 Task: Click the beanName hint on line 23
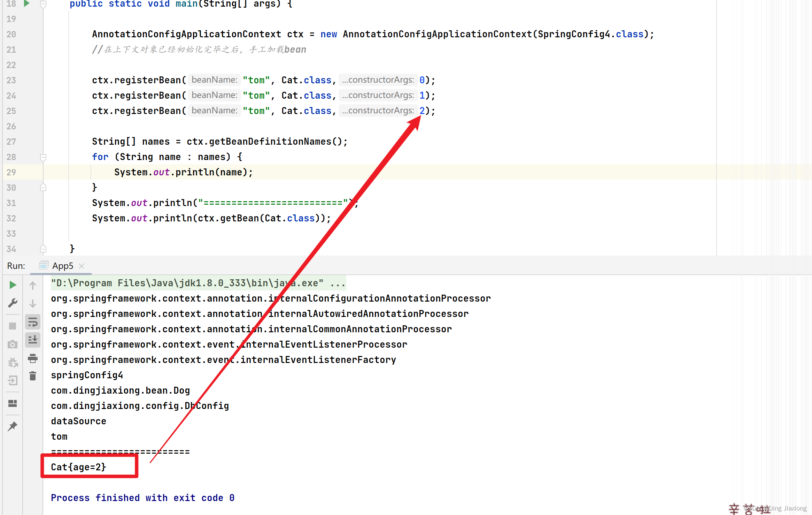pos(215,80)
